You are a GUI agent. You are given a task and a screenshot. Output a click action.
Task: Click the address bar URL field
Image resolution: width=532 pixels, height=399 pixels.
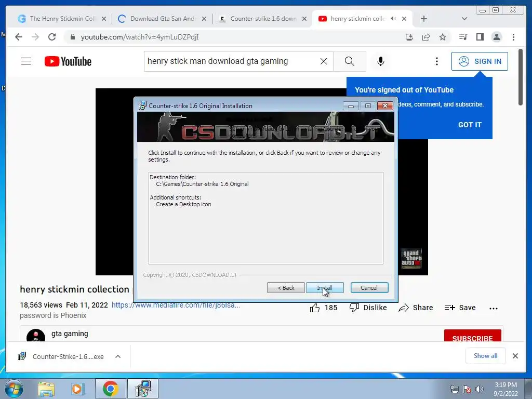tap(139, 37)
